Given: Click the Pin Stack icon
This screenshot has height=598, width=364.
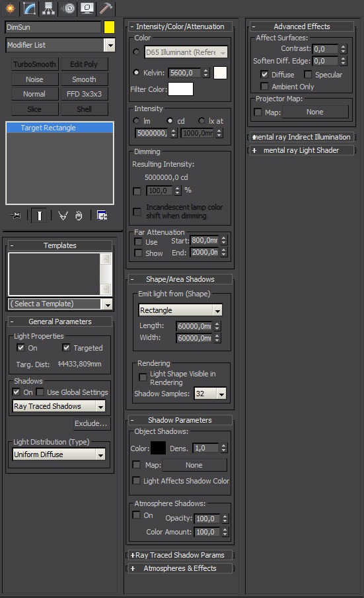Looking at the screenshot, I should pyautogui.click(x=15, y=216).
